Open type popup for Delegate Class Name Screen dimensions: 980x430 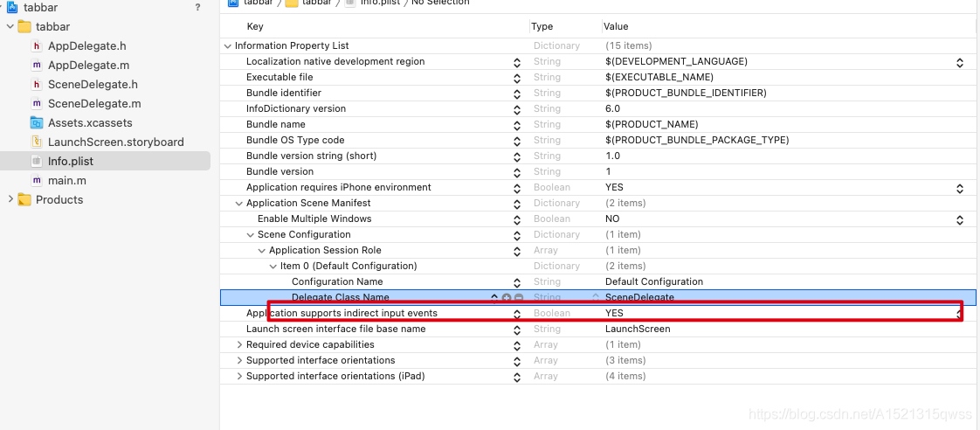(x=596, y=297)
